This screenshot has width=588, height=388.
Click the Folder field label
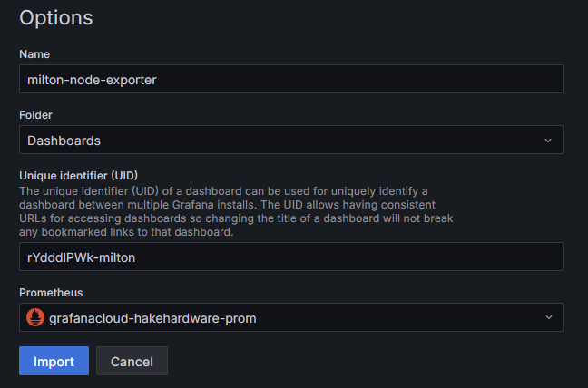click(36, 115)
